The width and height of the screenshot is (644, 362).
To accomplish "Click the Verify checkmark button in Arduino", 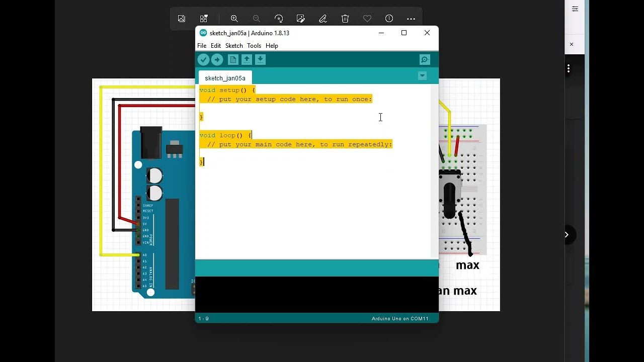I will [203, 60].
